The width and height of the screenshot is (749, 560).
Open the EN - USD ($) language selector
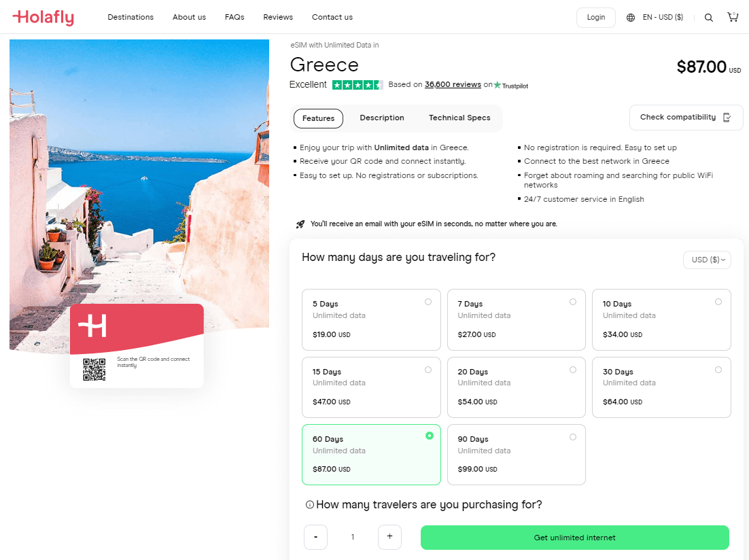(x=663, y=17)
